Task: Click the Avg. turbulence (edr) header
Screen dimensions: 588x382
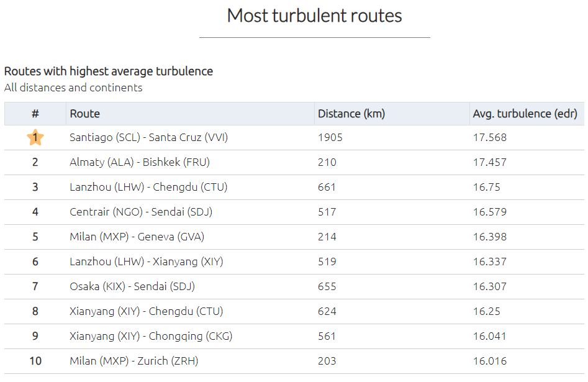Action: [x=525, y=114]
